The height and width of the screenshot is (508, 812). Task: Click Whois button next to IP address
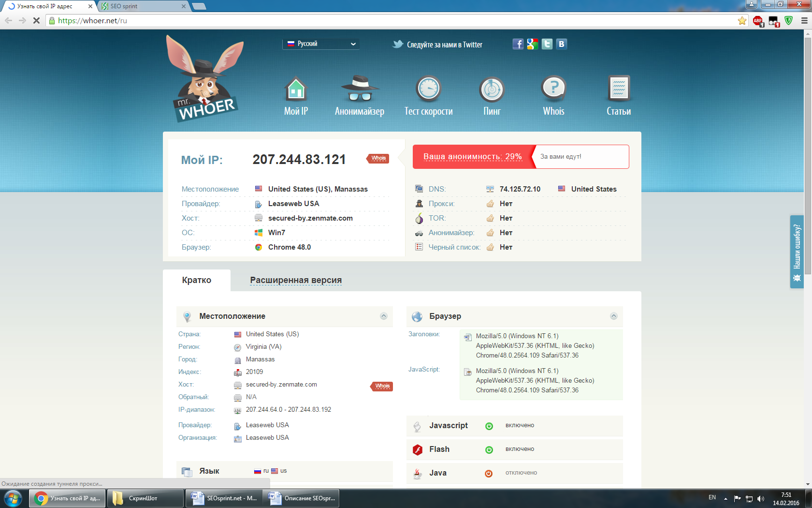point(379,158)
